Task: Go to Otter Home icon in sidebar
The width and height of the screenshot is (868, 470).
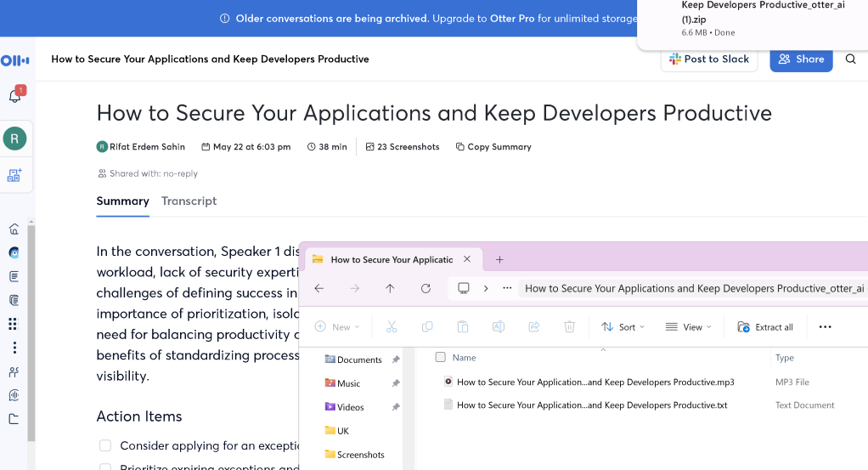Action: pos(14,229)
